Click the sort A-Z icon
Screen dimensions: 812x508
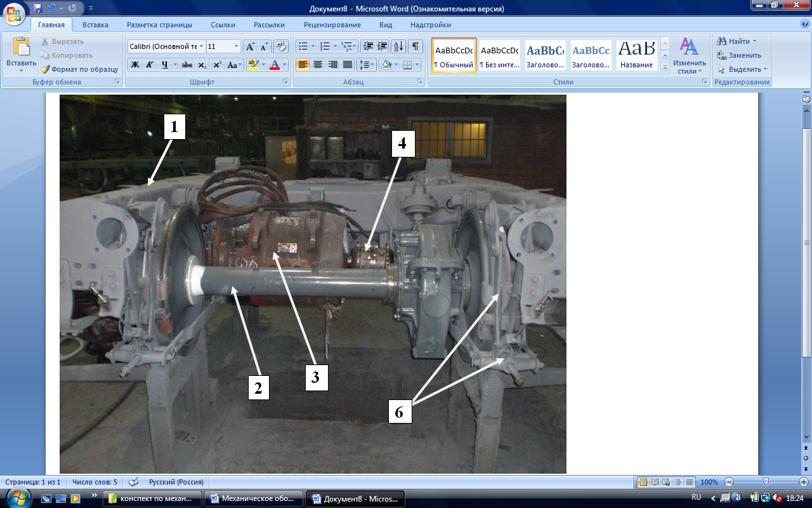coord(398,46)
